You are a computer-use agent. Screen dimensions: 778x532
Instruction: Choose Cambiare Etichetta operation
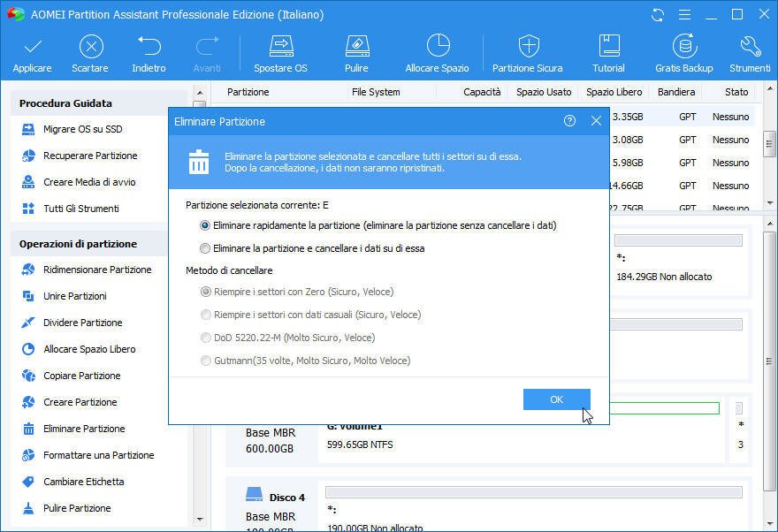point(72,482)
